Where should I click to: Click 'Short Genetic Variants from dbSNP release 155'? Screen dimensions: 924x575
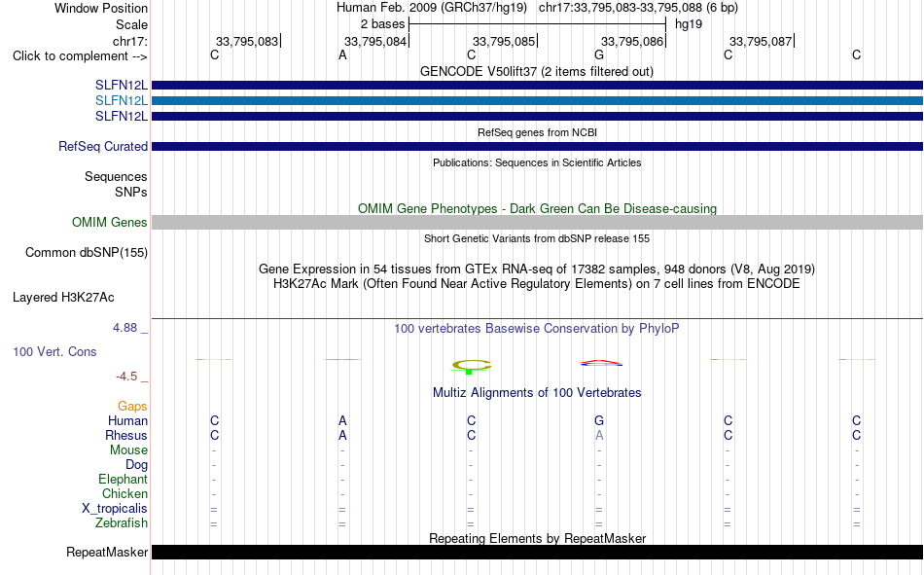537,238
